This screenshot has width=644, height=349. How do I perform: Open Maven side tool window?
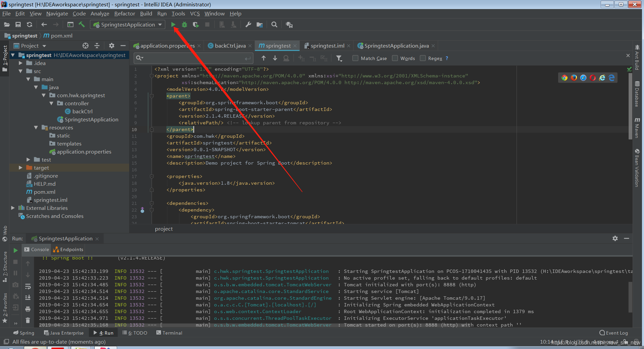637,127
